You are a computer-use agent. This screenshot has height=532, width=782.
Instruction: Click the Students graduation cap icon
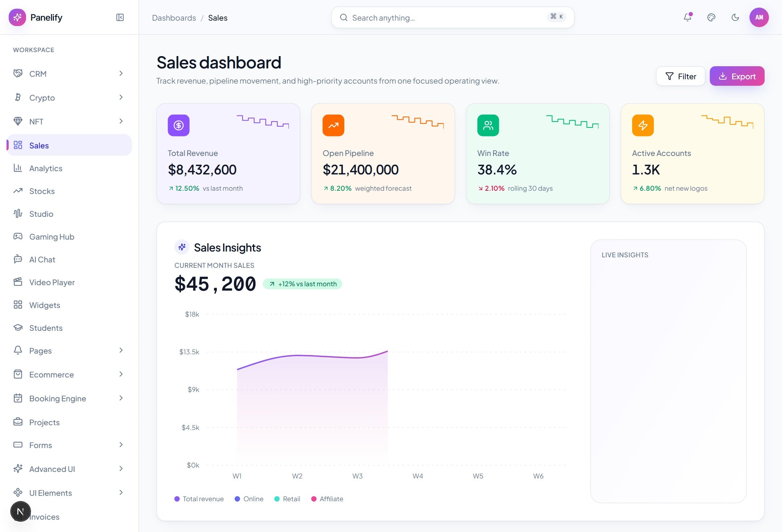tap(18, 328)
